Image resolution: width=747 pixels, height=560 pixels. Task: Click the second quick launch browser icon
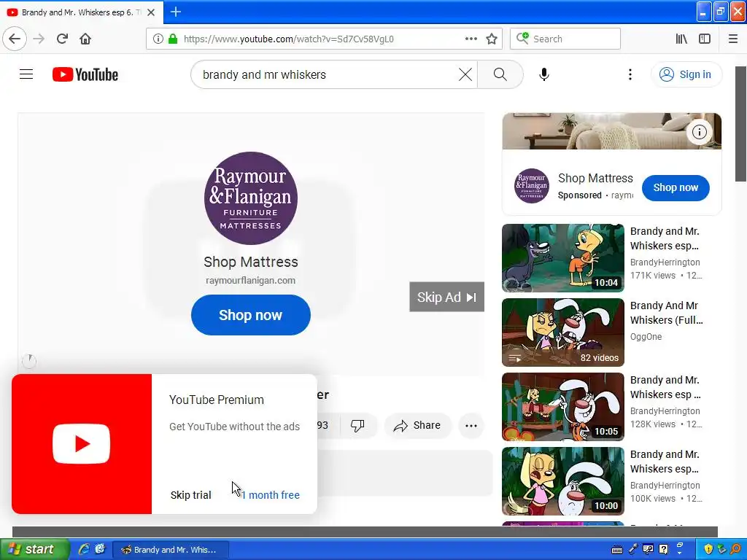(x=99, y=549)
